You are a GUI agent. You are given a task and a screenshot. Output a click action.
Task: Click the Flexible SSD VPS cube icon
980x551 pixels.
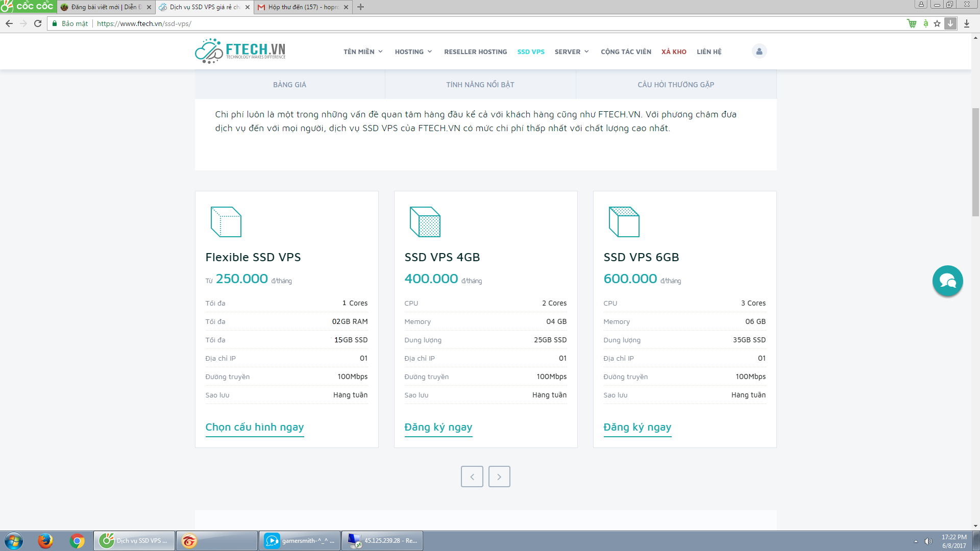[x=226, y=222]
